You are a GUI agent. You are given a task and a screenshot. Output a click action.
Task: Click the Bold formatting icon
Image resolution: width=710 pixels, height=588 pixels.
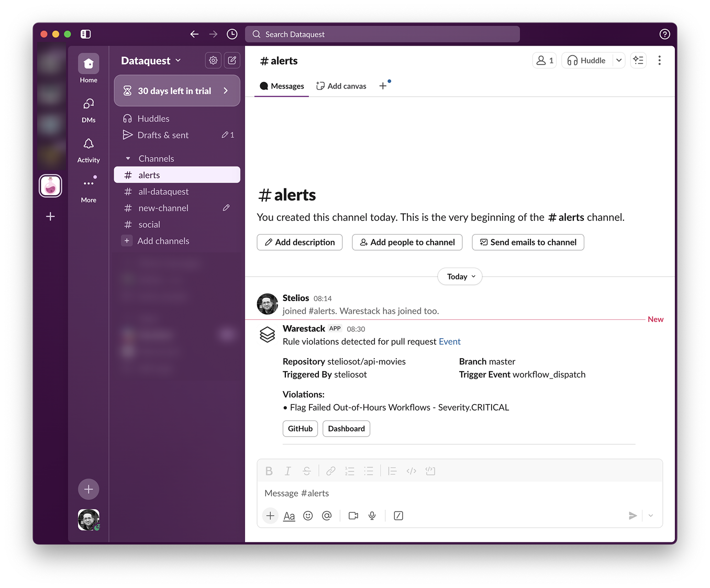[269, 471]
